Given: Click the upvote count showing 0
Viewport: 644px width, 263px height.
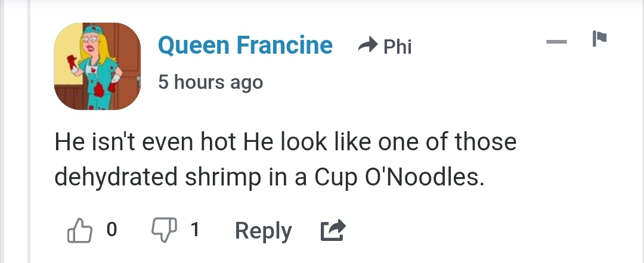Looking at the screenshot, I should click(x=112, y=229).
